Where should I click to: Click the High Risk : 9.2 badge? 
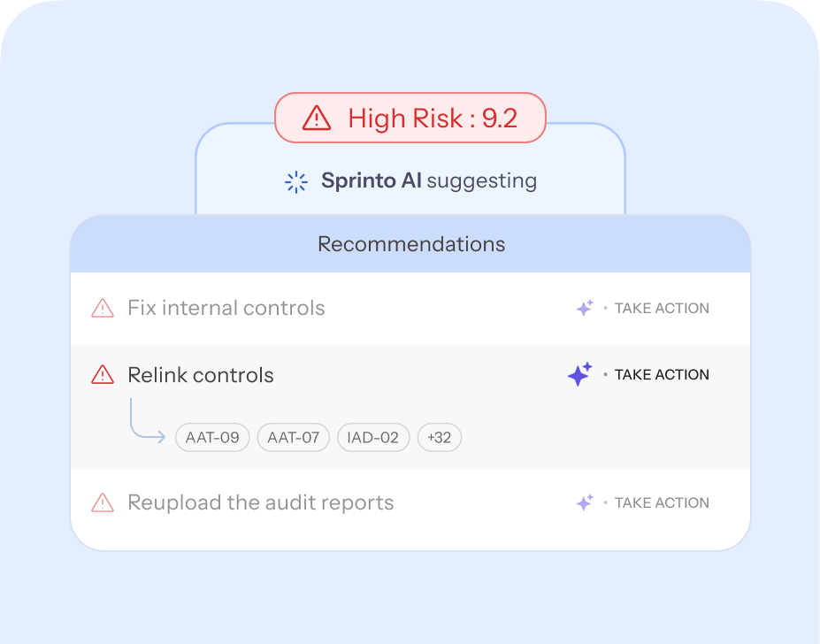[x=410, y=118]
